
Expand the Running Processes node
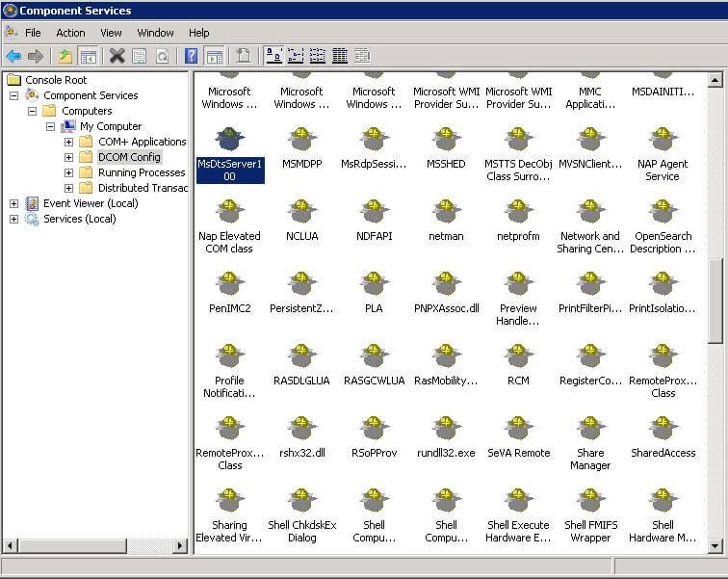68,172
